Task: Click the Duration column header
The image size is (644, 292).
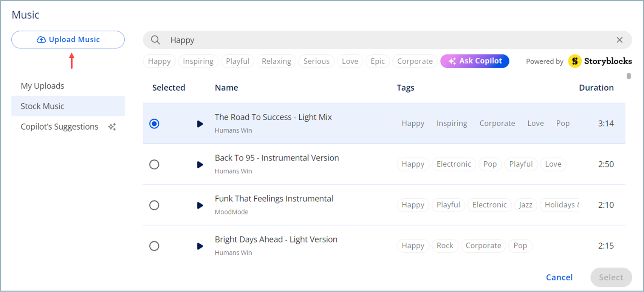Action: (596, 88)
